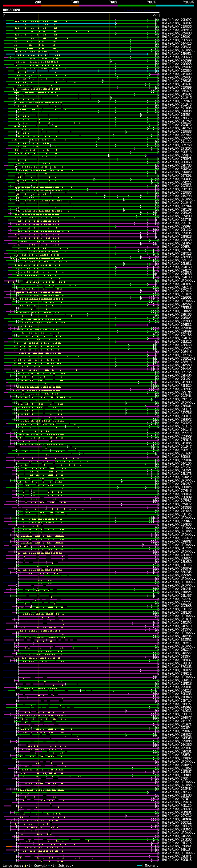Image resolution: width=197 pixels, height=868 pixels.
Task: Select the UniRef100_Q38913-2 label
Action: (179, 358)
